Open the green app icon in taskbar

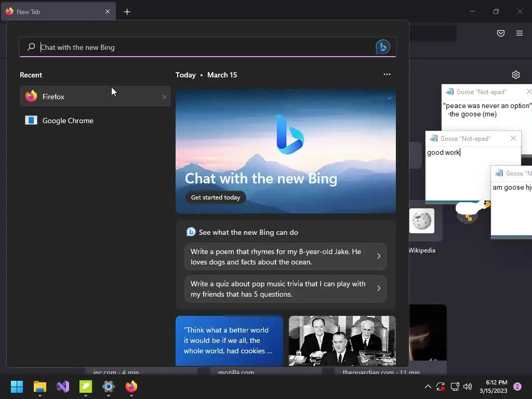coord(86,387)
